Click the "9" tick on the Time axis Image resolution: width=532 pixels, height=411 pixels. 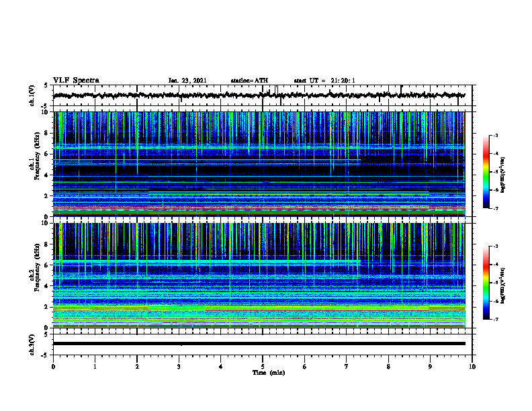pyautogui.click(x=430, y=367)
